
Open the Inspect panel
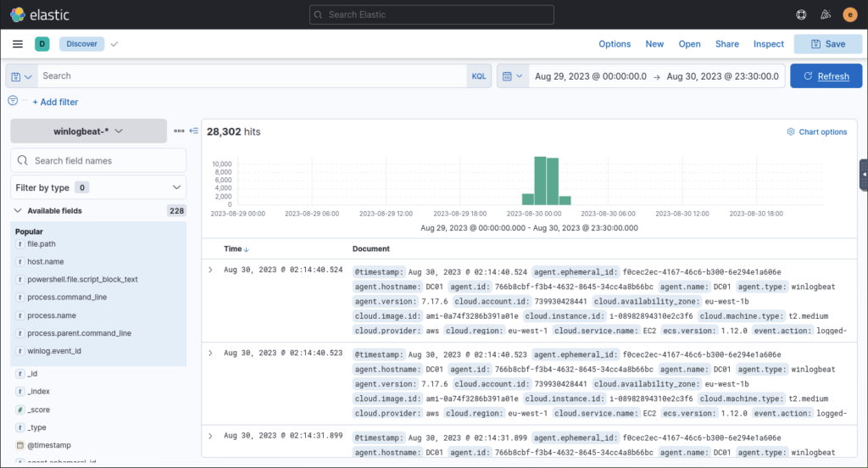(x=768, y=44)
